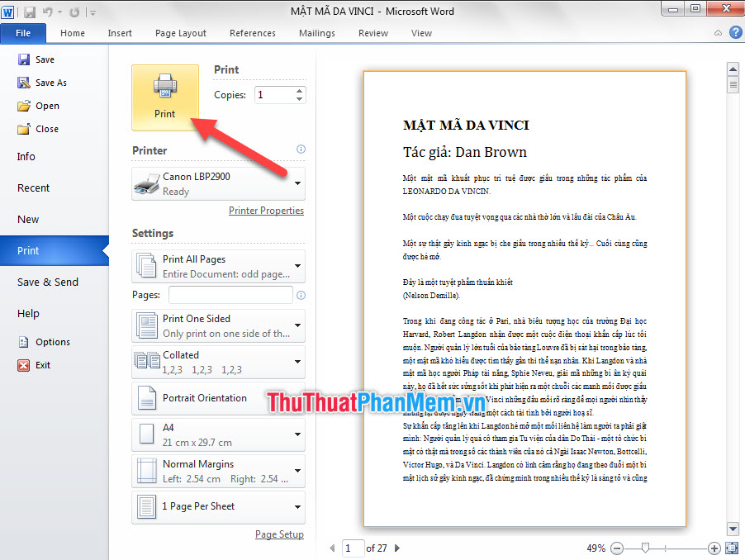The width and height of the screenshot is (745, 560).
Task: Expand the Print All Pages dropdown
Action: pyautogui.click(x=218, y=267)
